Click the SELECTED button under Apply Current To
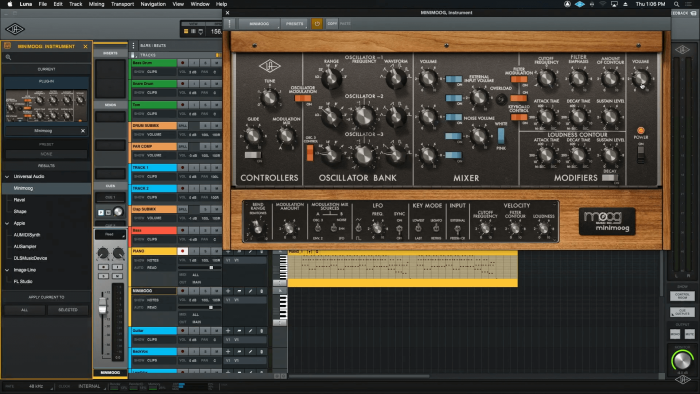 pyautogui.click(x=68, y=310)
